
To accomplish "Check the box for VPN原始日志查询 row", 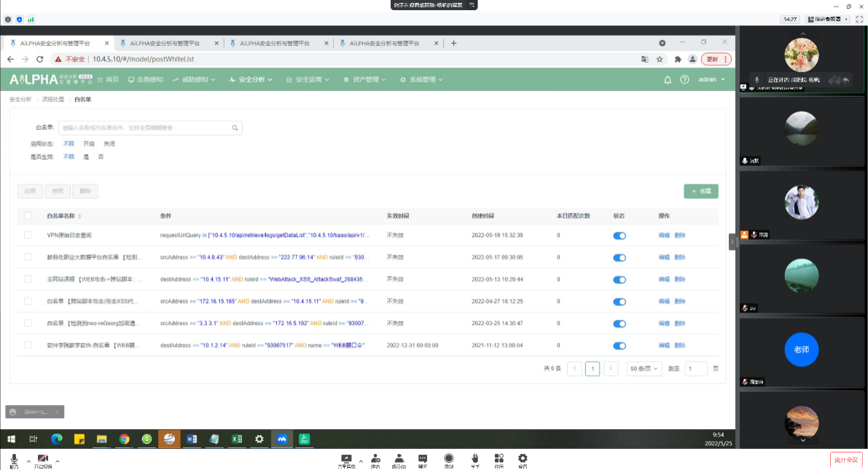I will 28,235.
